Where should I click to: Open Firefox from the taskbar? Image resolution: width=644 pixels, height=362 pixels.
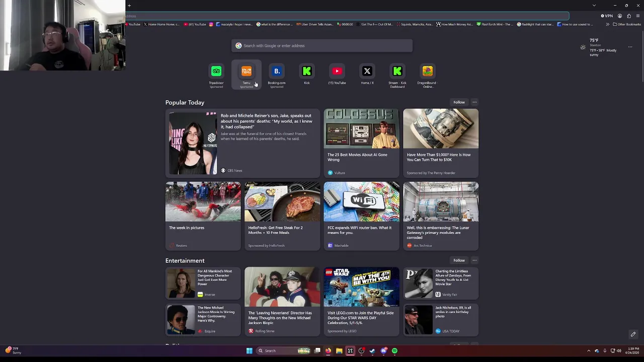point(328,351)
